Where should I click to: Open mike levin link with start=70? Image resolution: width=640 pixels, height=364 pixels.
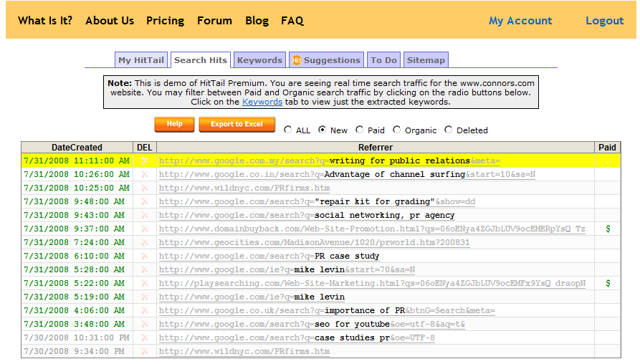(x=287, y=269)
